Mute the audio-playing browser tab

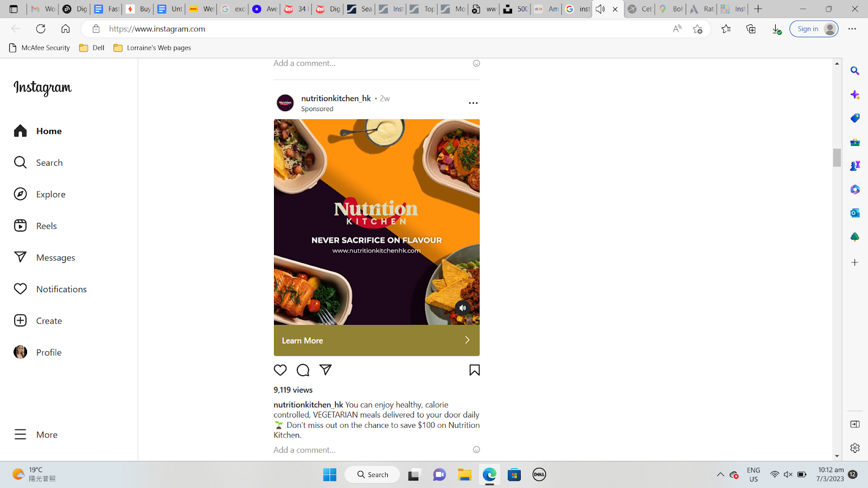point(600,9)
